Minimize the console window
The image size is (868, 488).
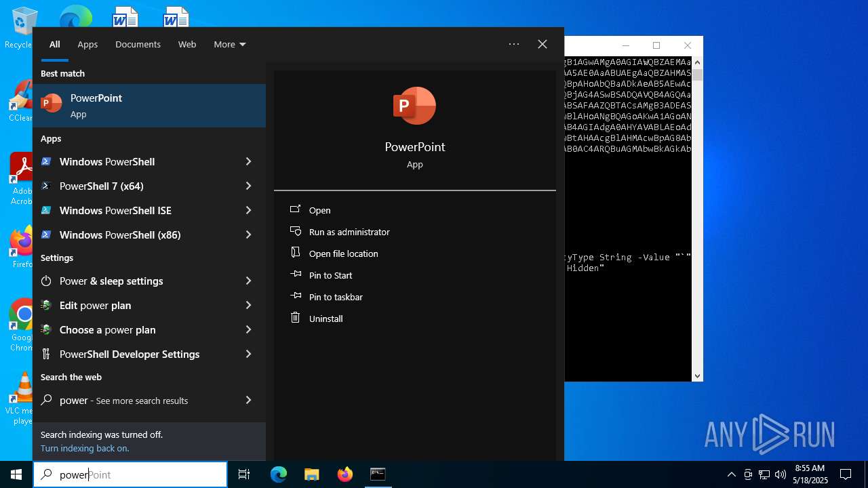click(626, 45)
